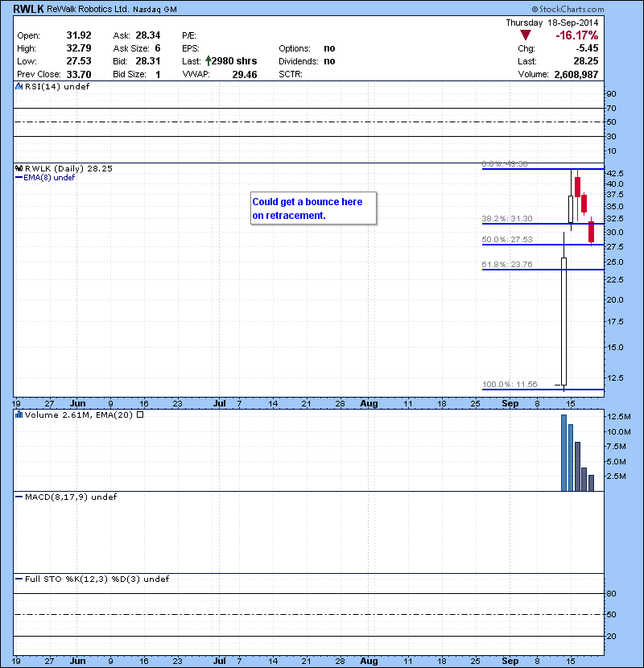The image size is (644, 668).
Task: Click the blue EMA(8) legend line marker
Action: click(20, 178)
